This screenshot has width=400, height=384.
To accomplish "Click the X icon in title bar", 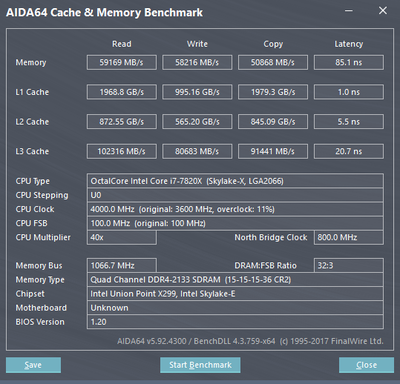I will pyautogui.click(x=383, y=11).
